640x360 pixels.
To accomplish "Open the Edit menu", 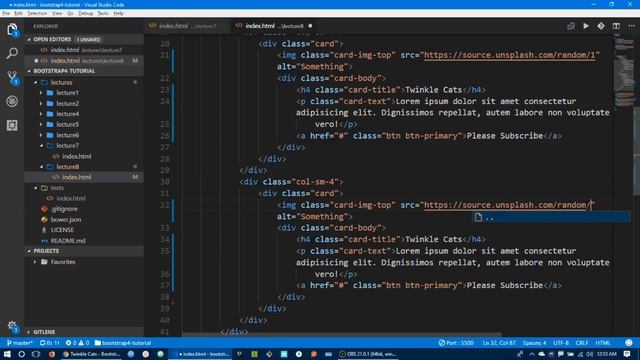I will 18,13.
